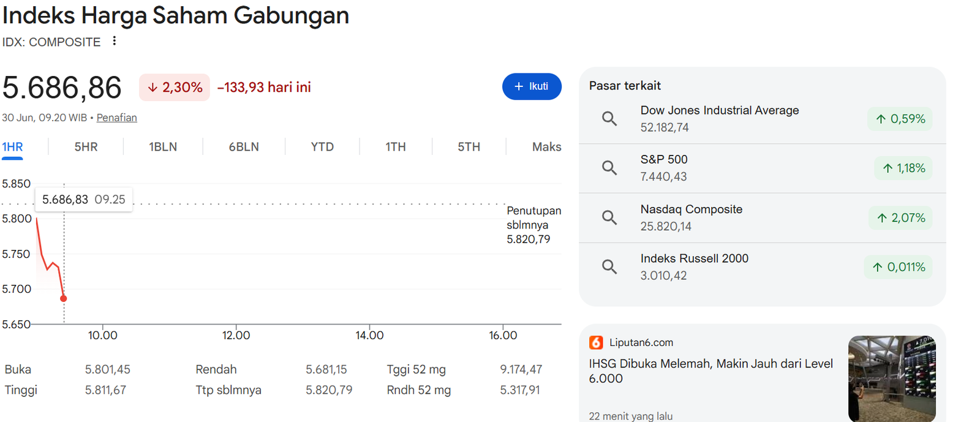Click the 0,011% change badge for Russell 2000

click(899, 267)
